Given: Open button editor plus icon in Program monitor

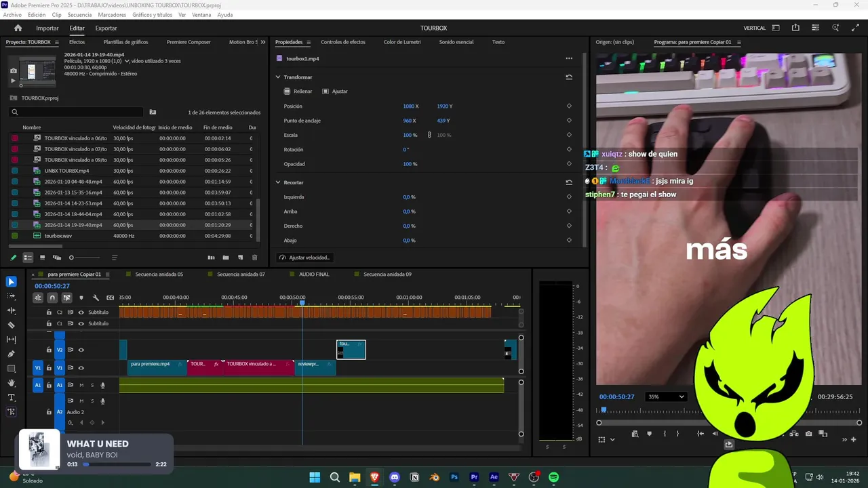Looking at the screenshot, I should click(x=854, y=439).
